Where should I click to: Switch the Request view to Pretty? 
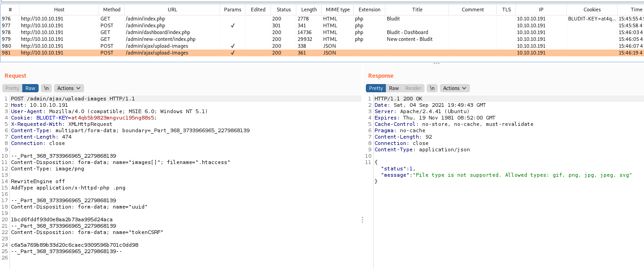point(12,88)
